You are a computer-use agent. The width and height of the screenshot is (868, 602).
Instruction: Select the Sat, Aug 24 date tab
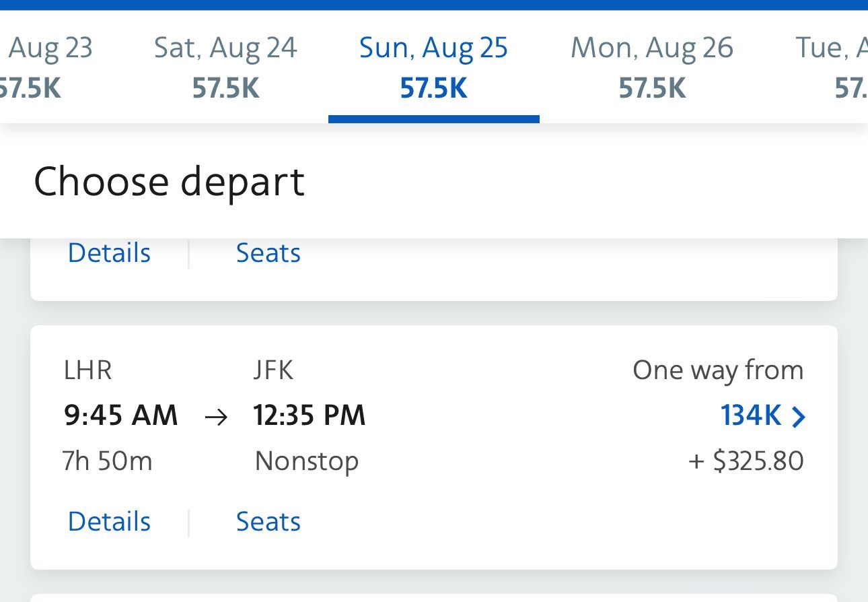point(225,67)
